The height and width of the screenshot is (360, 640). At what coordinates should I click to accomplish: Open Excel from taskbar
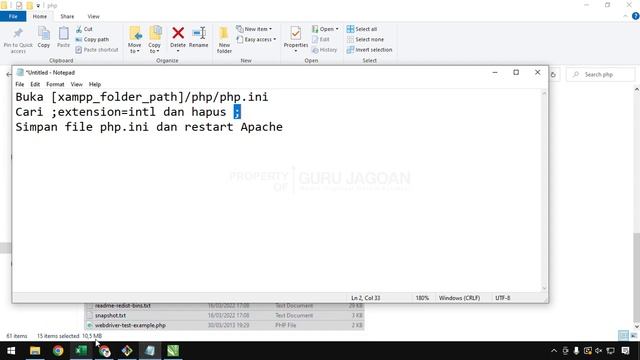[81, 351]
